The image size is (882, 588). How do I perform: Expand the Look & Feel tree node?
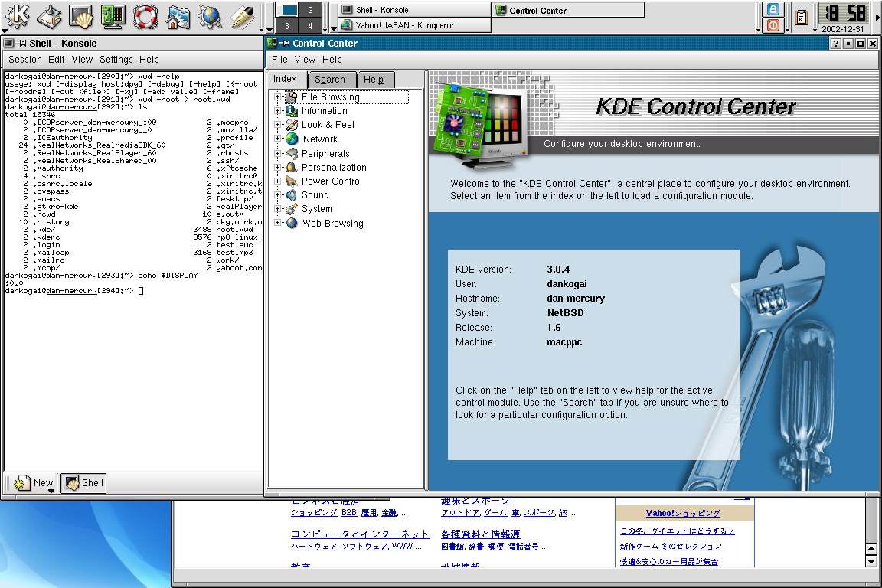point(277,125)
